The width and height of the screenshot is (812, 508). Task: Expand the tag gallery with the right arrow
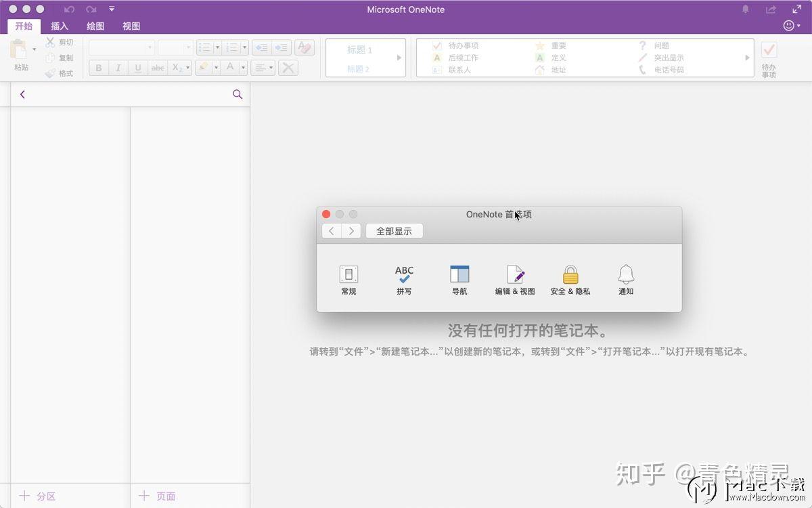pyautogui.click(x=746, y=58)
